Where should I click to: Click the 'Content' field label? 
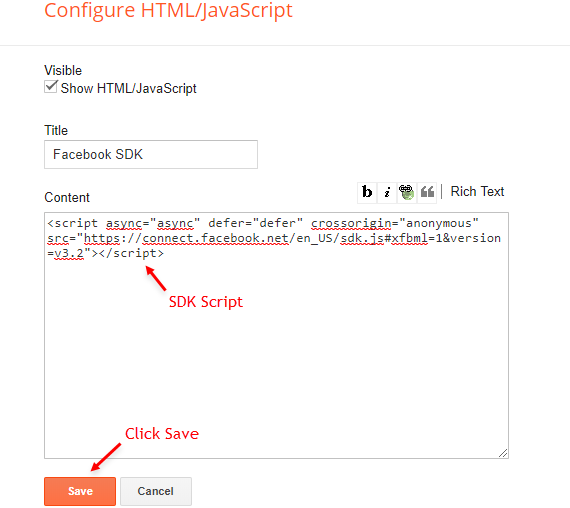point(67,197)
